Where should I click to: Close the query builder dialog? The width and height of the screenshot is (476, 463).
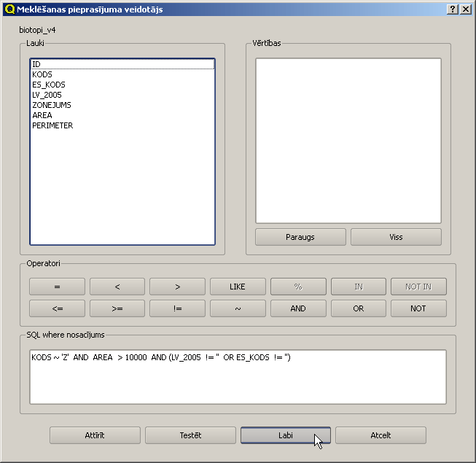pos(466,9)
